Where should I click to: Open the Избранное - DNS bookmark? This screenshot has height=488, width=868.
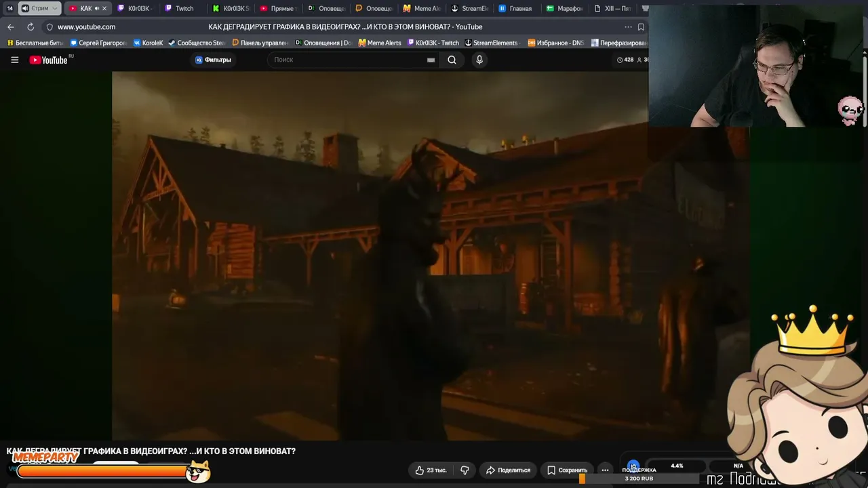pos(555,43)
